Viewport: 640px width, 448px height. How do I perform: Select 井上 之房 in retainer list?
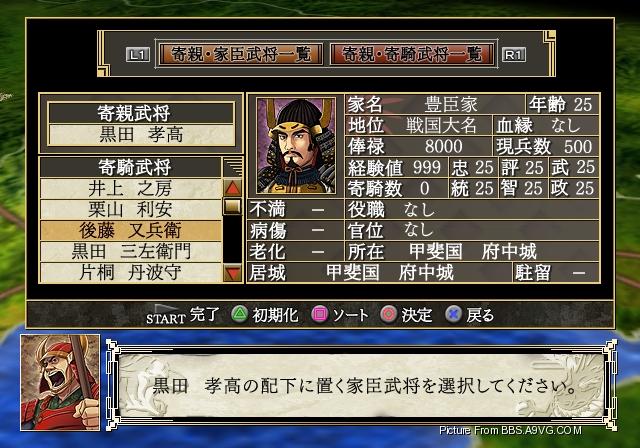(131, 189)
